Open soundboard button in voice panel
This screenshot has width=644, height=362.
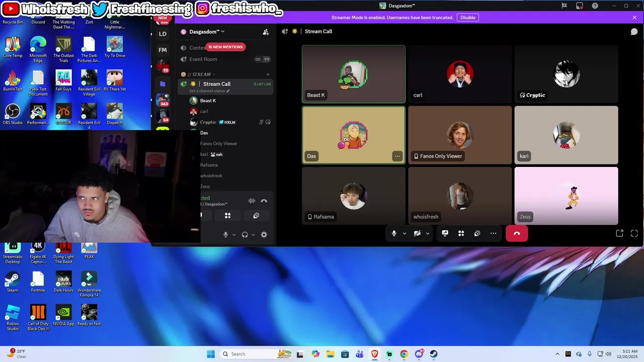pos(256,215)
